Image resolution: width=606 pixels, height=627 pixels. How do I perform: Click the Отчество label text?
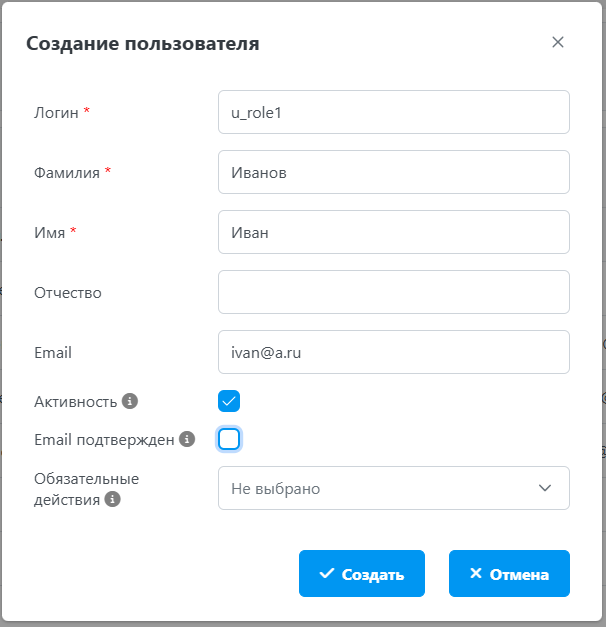pos(68,292)
